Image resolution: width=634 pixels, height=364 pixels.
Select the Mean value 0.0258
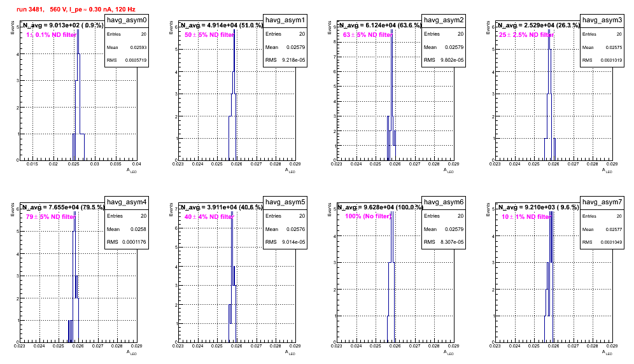(x=138, y=229)
